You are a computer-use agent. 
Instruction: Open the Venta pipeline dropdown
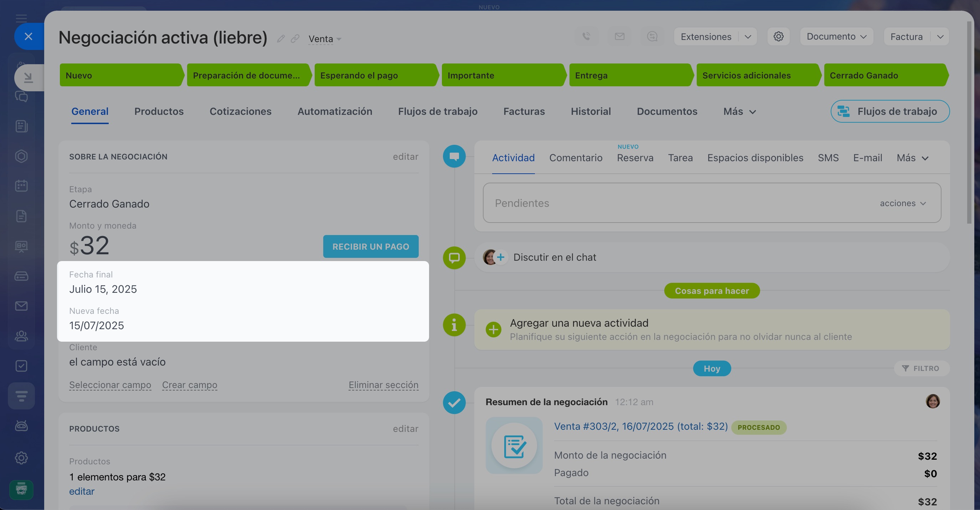(325, 39)
